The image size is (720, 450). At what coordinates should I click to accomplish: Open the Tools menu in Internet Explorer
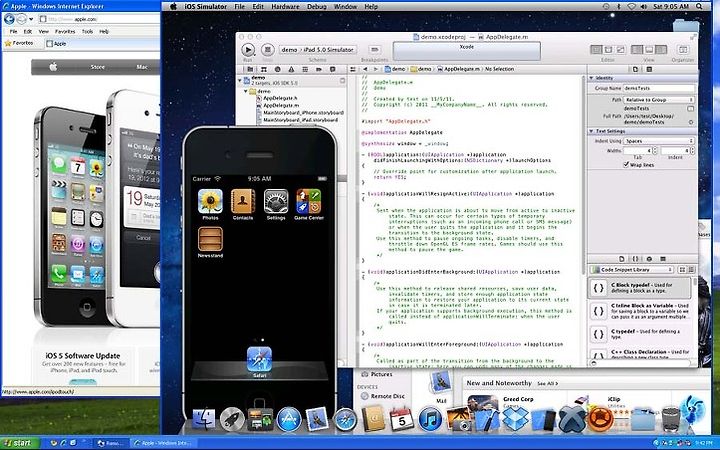point(87,31)
